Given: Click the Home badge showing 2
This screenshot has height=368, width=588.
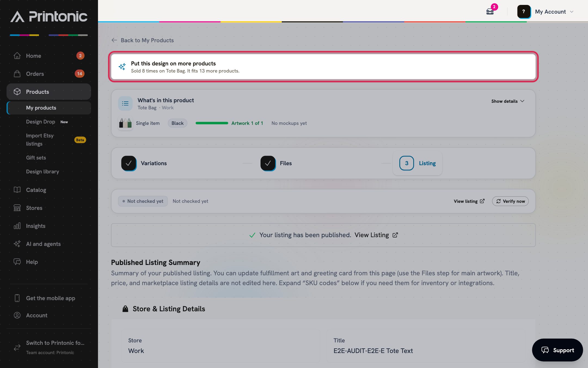Looking at the screenshot, I should [x=80, y=56].
